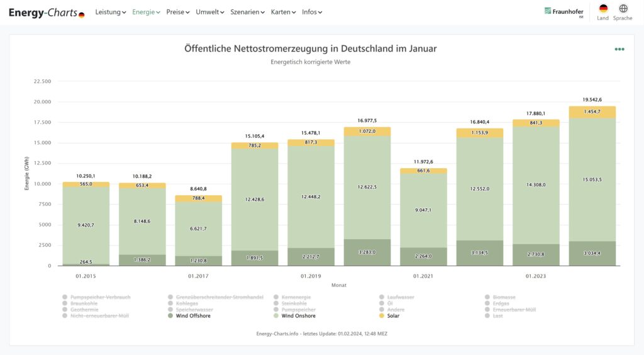Click the Biomasse legend dot
The width and height of the screenshot is (644, 355).
pos(487,297)
